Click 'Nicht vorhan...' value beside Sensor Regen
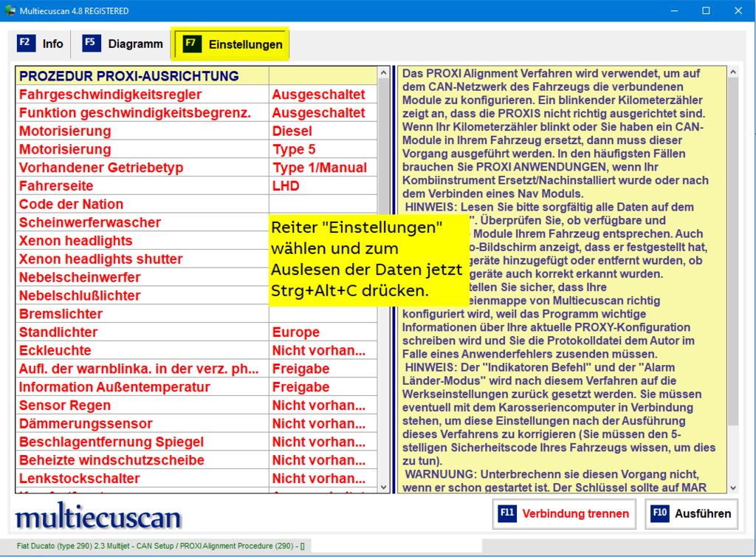Viewport: 756px width, 557px height. [x=319, y=406]
